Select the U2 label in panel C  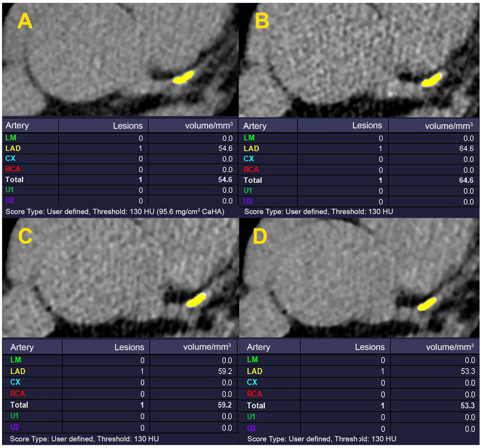(14, 427)
